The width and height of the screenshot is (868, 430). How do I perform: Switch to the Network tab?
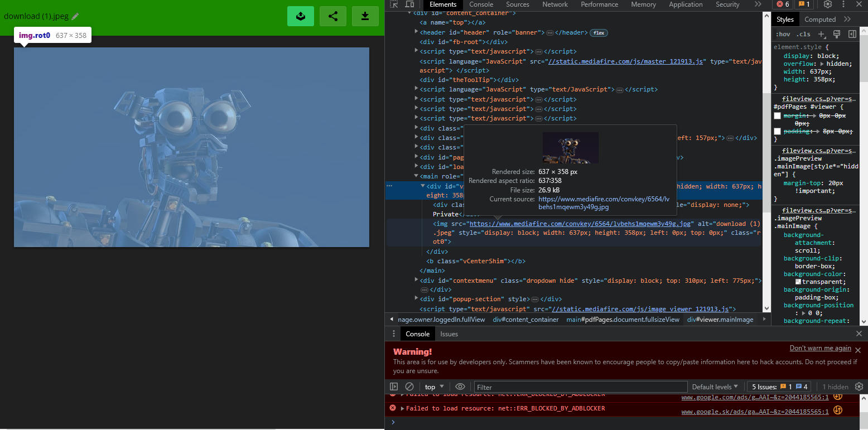pyautogui.click(x=555, y=4)
